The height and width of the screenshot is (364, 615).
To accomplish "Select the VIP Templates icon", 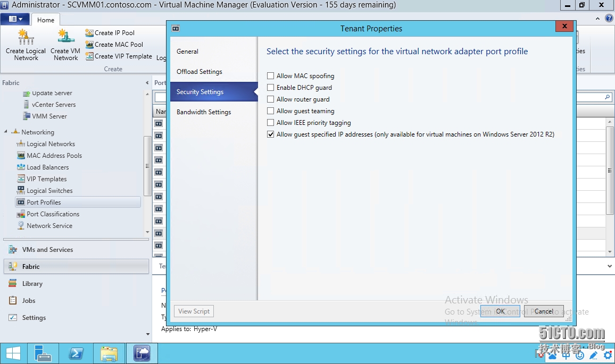I will pos(21,179).
